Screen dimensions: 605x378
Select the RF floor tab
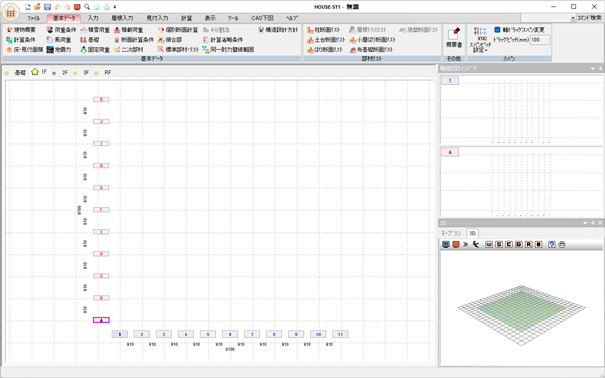pyautogui.click(x=104, y=73)
